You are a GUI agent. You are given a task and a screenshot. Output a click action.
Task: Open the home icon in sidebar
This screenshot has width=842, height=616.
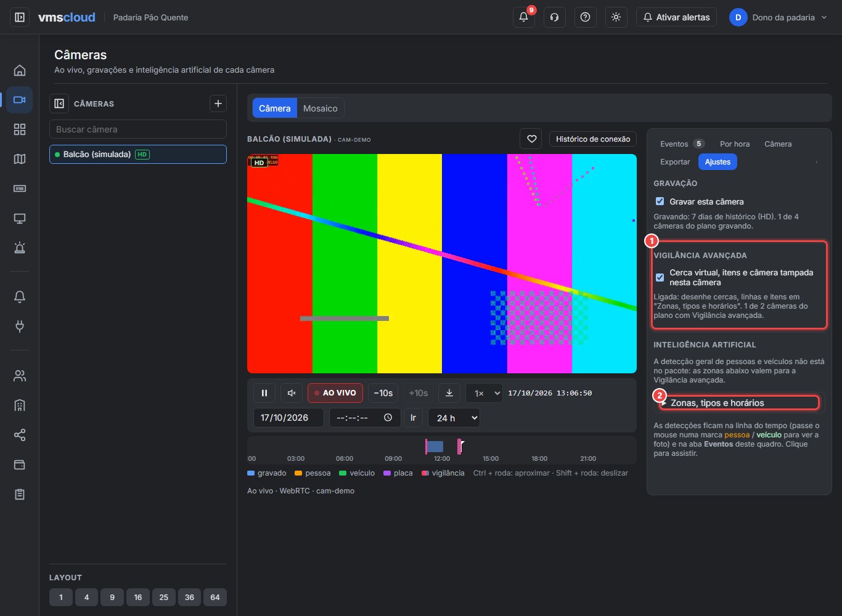[20, 70]
